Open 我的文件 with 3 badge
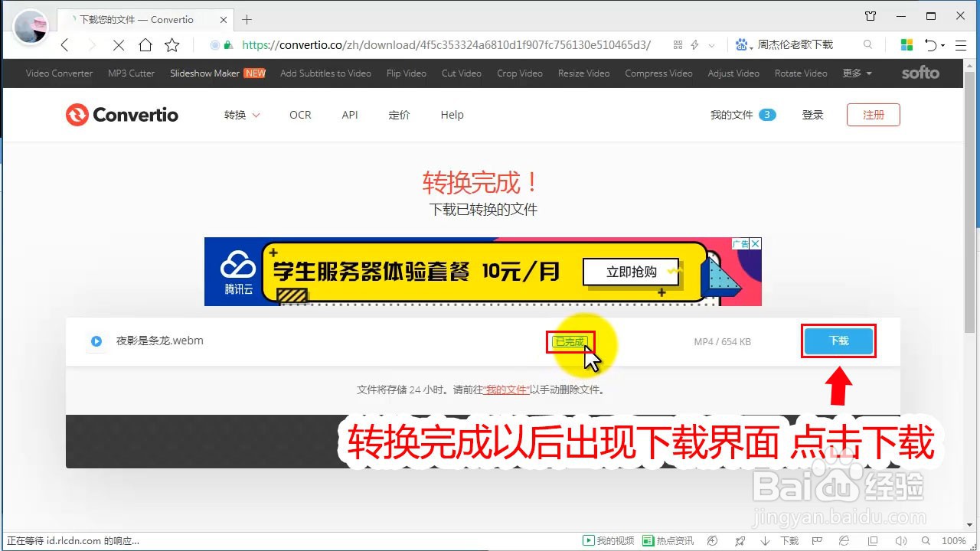Viewport: 980px width, 551px height. [743, 115]
